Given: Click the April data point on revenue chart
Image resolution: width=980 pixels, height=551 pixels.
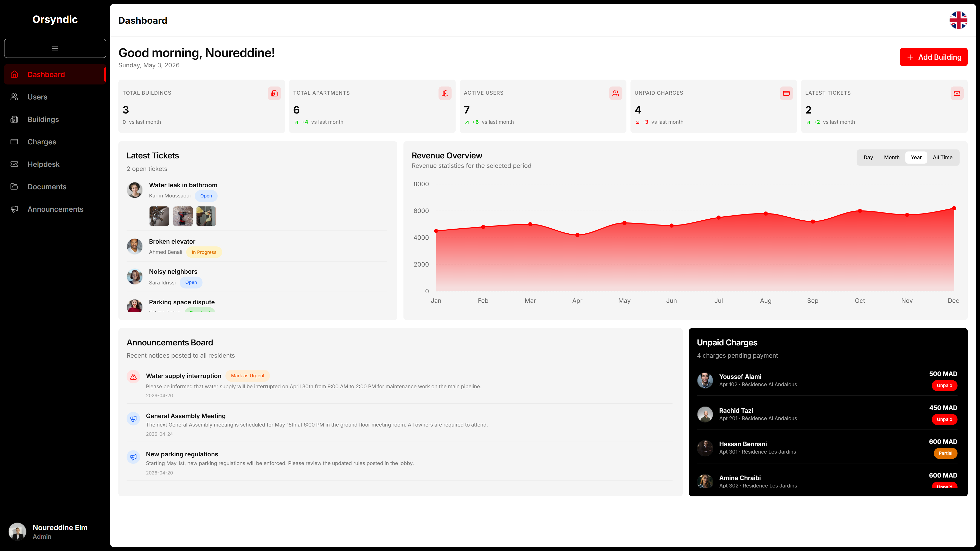Looking at the screenshot, I should 577,235.
